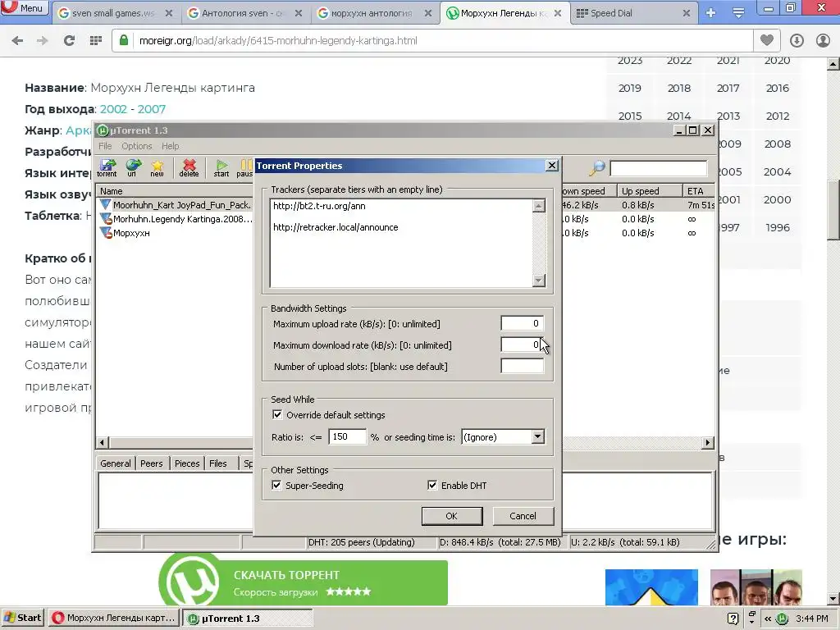Viewport: 840px width, 630px height.
Task: Click the Trackers text area
Action: point(402,243)
